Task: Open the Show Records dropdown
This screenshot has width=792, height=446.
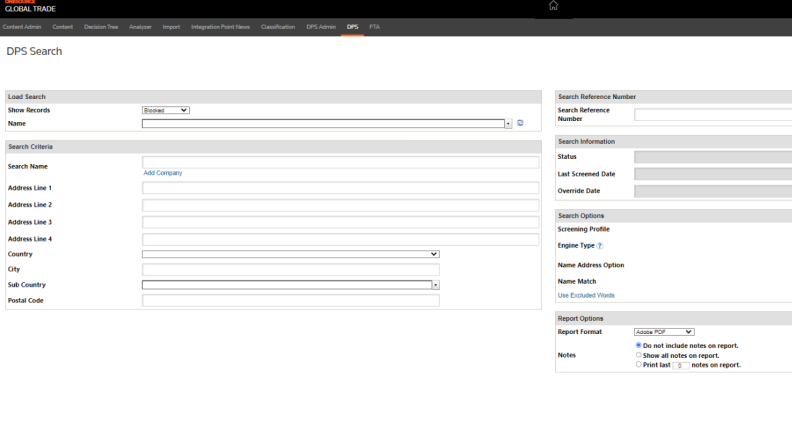Action: click(165, 110)
